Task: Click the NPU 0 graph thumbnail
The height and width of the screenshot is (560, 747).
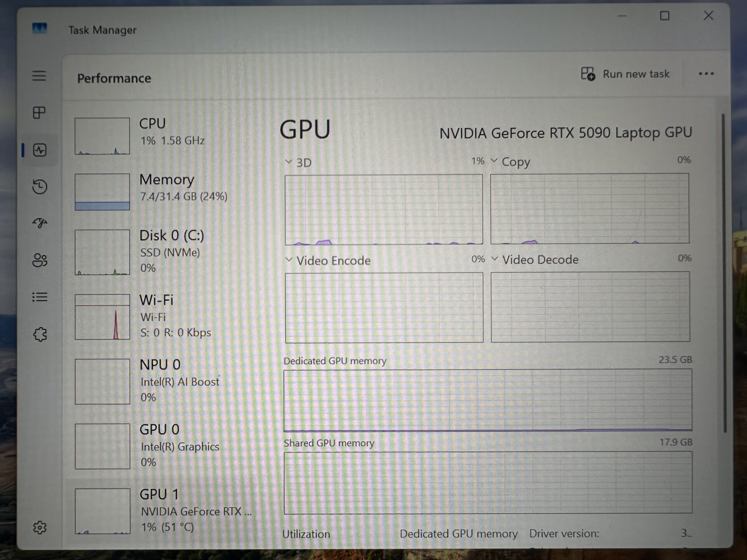Action: coord(102,381)
